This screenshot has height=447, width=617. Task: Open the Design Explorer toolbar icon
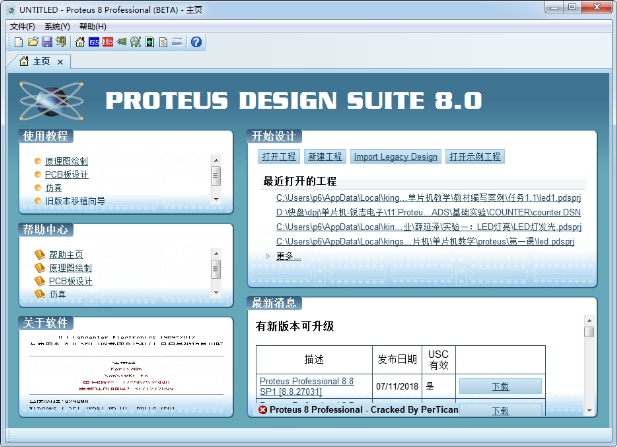(x=150, y=42)
